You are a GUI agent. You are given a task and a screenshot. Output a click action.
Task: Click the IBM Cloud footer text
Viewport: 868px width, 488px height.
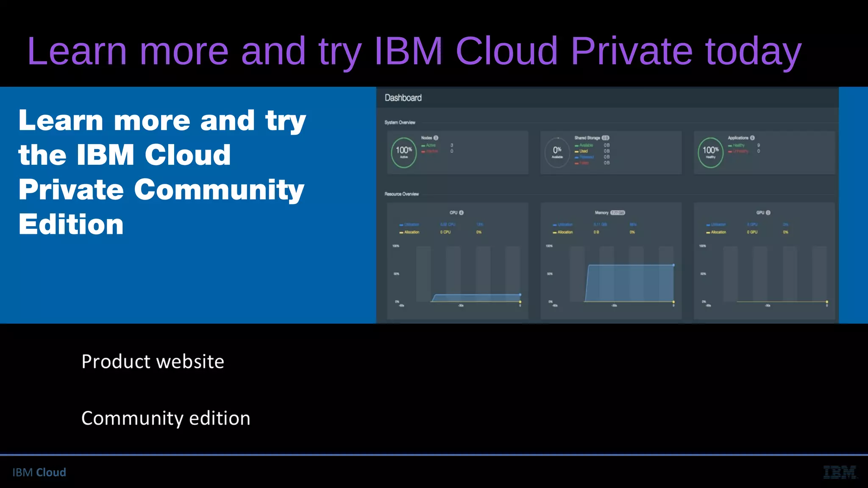[x=39, y=472]
